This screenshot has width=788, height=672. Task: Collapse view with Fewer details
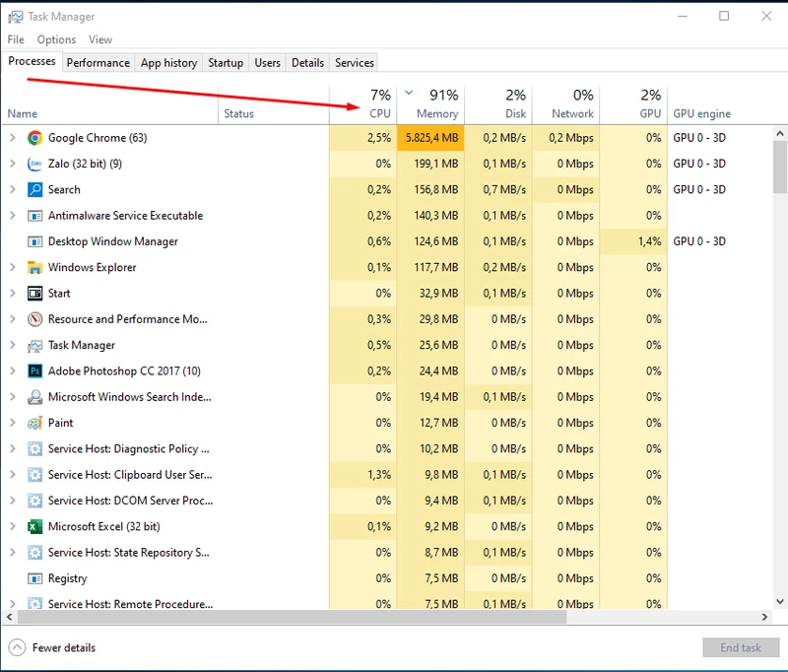point(52,647)
